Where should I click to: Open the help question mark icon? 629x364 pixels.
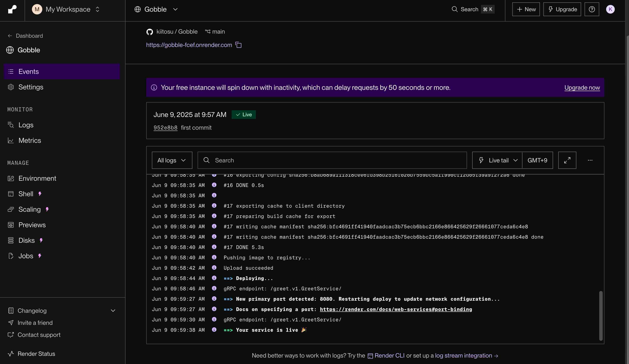[591, 9]
